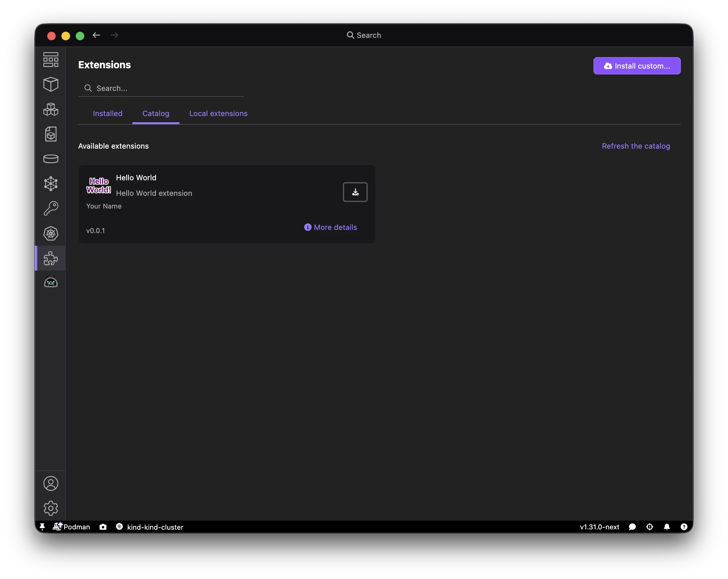728x579 pixels.
Task: Open the Containers cube icon
Action: coord(51,84)
